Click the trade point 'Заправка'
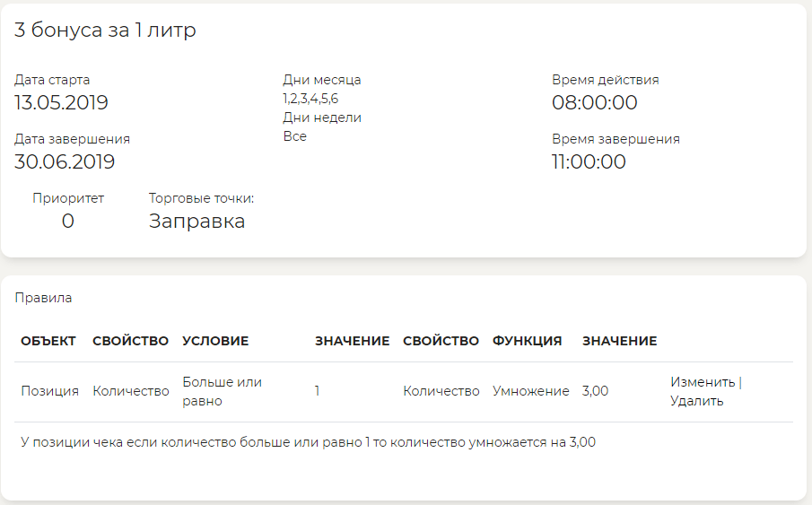 pos(196,221)
